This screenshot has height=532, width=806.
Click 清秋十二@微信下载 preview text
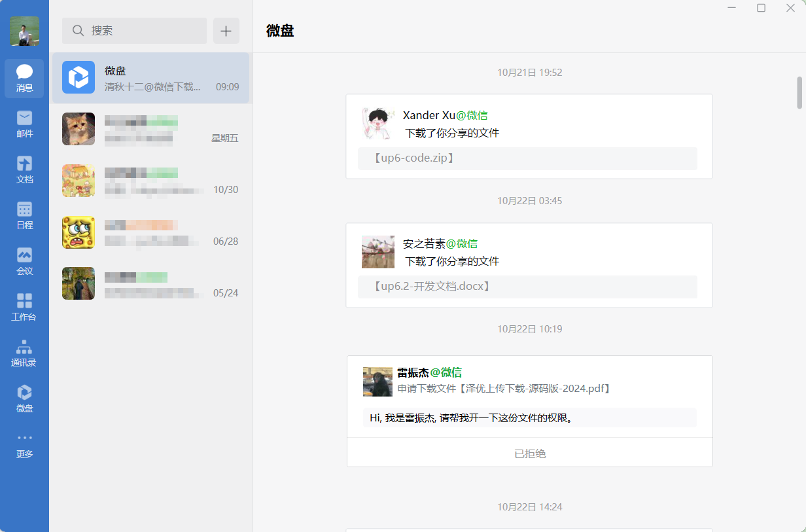[x=153, y=86]
